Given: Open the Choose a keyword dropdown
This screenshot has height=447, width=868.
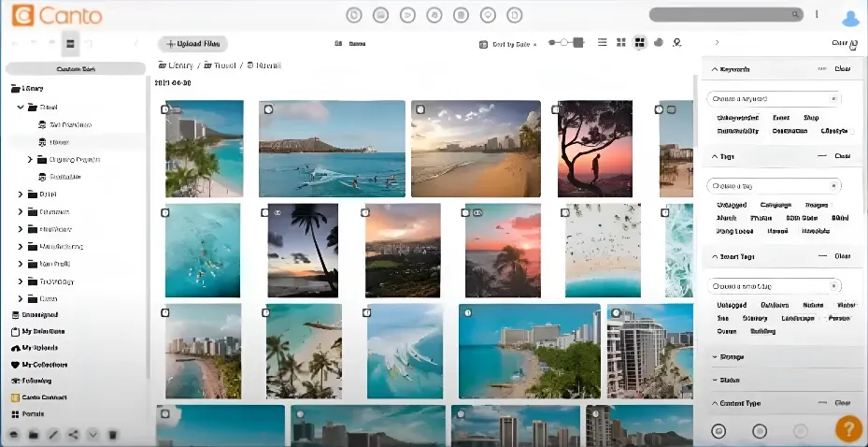Looking at the screenshot, I should pyautogui.click(x=774, y=98).
